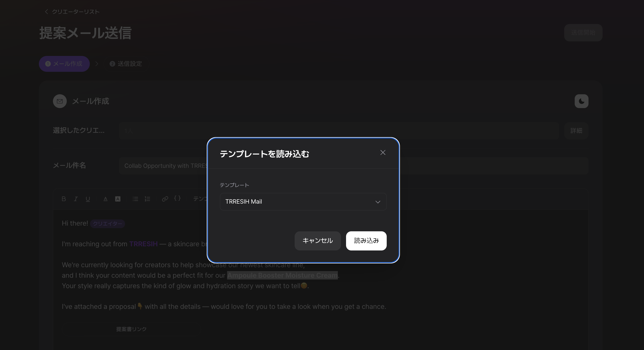Open the text highlight color icon

pyautogui.click(x=118, y=199)
